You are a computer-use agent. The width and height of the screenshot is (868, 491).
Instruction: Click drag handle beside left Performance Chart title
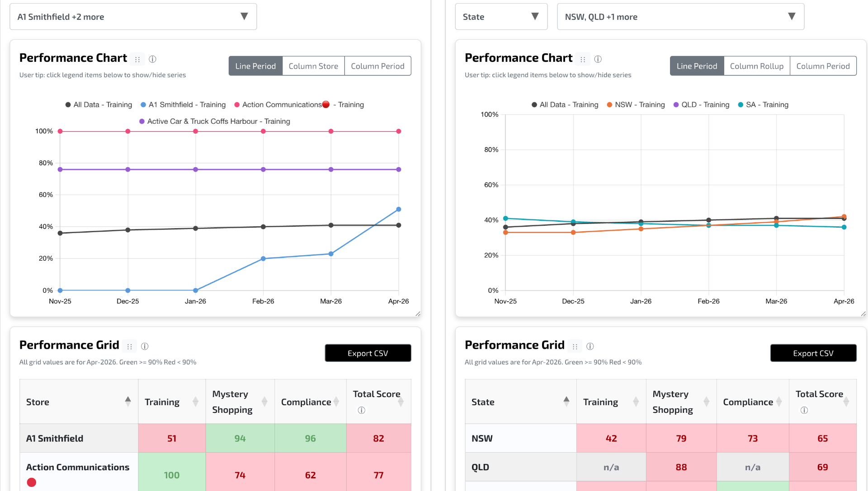point(137,59)
